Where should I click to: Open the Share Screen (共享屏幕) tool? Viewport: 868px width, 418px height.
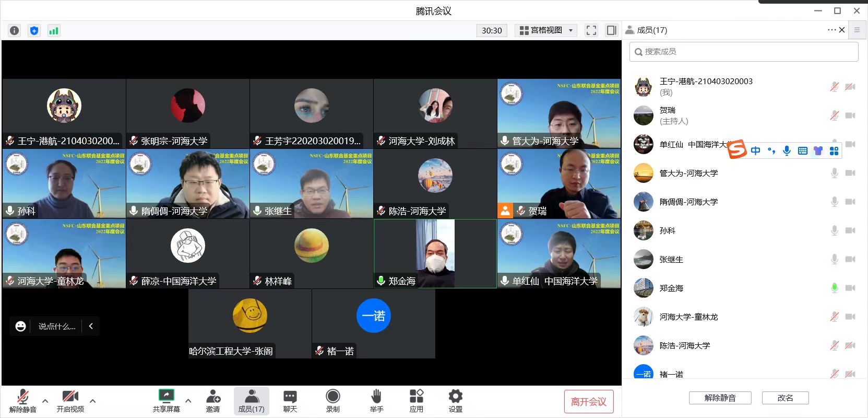(166, 401)
